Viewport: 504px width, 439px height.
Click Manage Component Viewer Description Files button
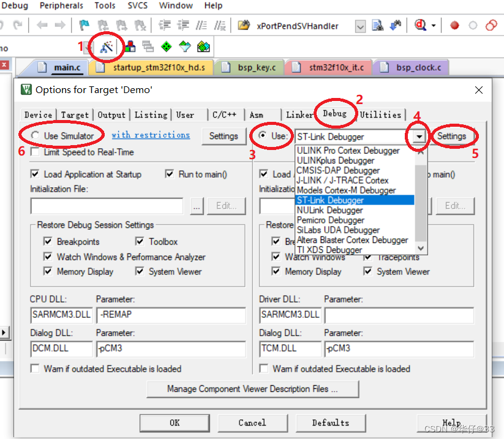click(x=253, y=389)
